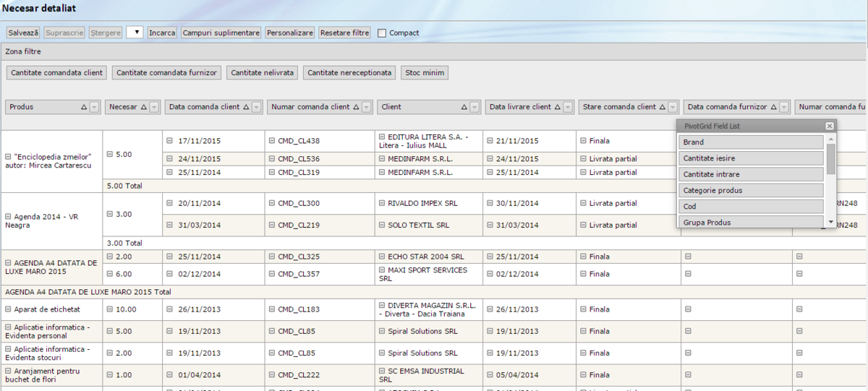Open filter on Data livrare client column
868x391 pixels.
[568, 107]
